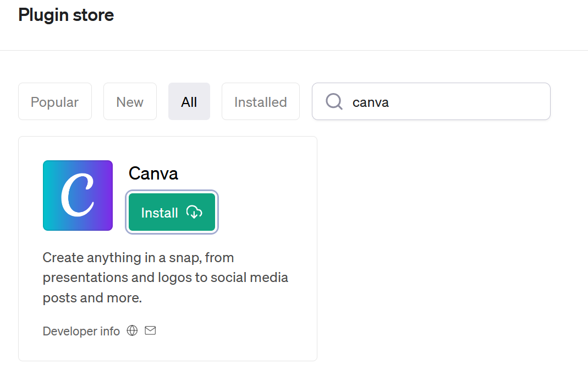Focus the plugin search field
The height and width of the screenshot is (369, 588).
tap(431, 101)
